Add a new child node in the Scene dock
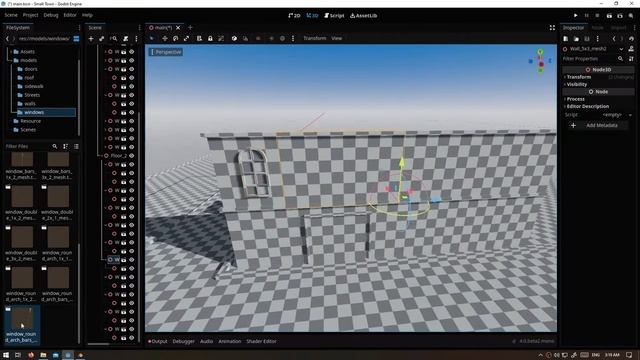The width and height of the screenshot is (640, 360). (x=91, y=39)
